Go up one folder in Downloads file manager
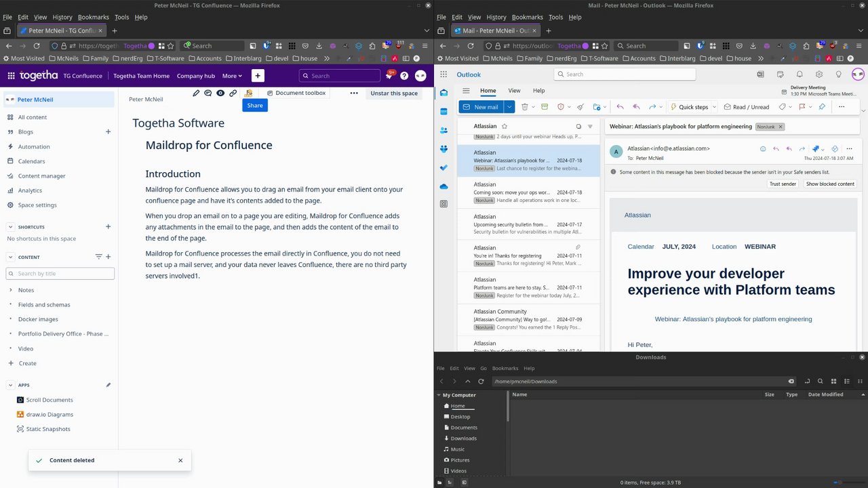The height and width of the screenshot is (488, 868). [x=467, y=382]
